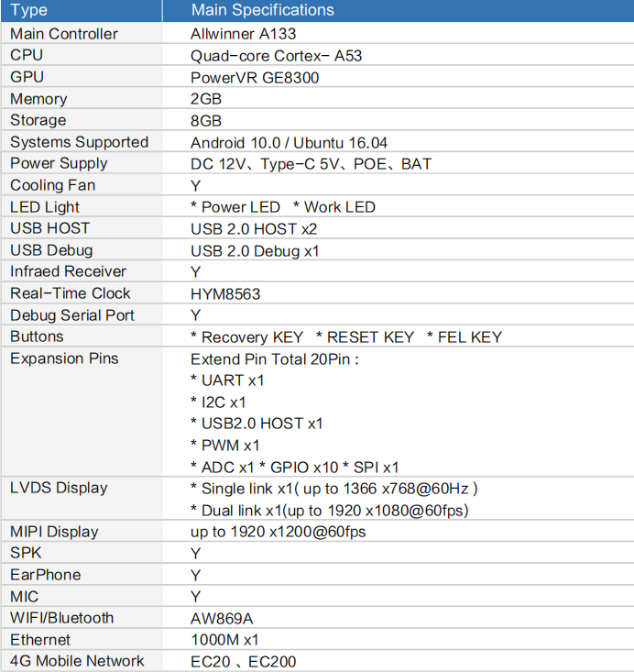Click the 'MIPI Display' row label
This screenshot has height=672, width=634.
pyautogui.click(x=54, y=532)
